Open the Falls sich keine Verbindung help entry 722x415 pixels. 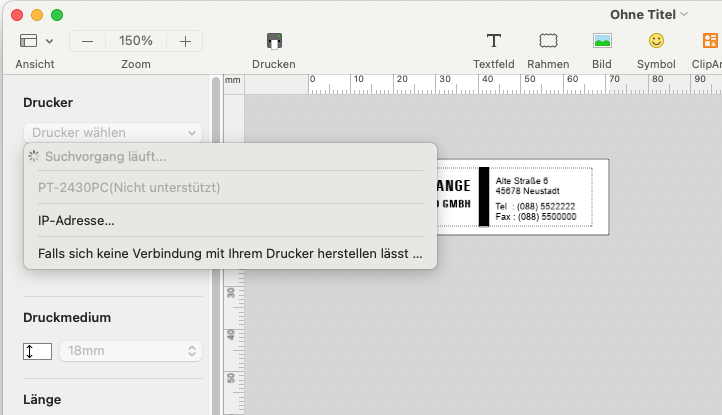pyautogui.click(x=230, y=254)
